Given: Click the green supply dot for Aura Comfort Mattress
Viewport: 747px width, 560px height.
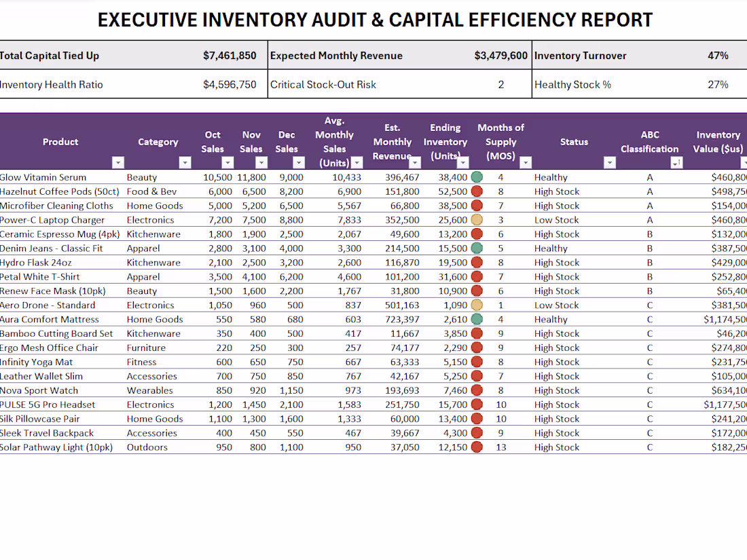Looking at the screenshot, I should (477, 319).
